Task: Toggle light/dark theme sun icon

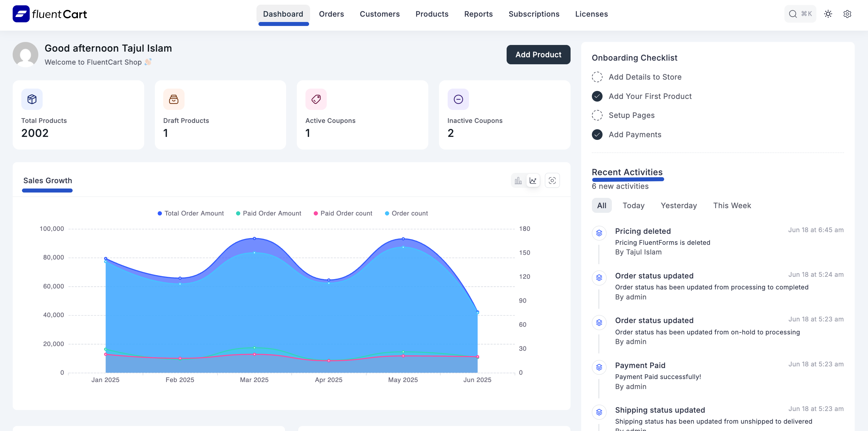Action: 828,14
